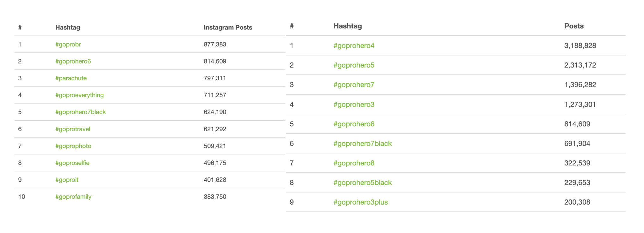Open #goprohero4 in the right table

(x=354, y=46)
